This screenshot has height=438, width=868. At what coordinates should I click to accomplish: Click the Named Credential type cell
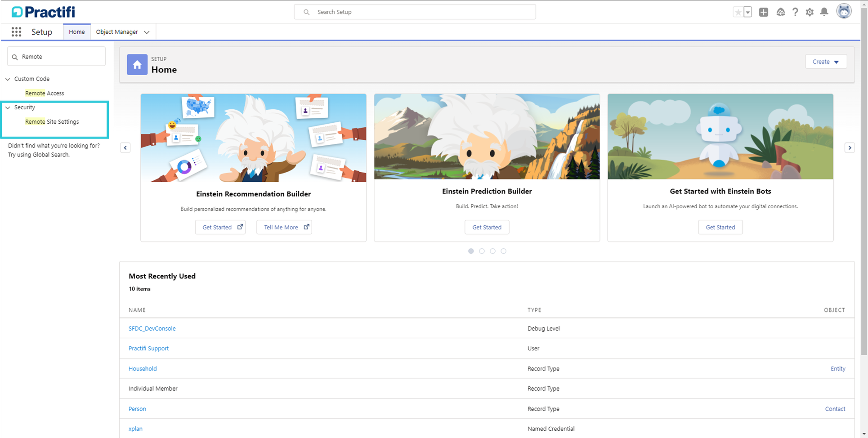(551, 429)
